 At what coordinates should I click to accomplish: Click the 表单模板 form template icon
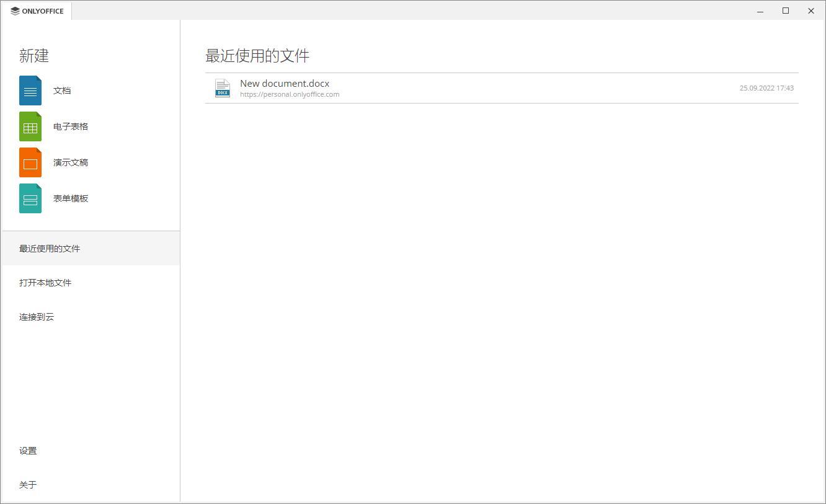[30, 198]
